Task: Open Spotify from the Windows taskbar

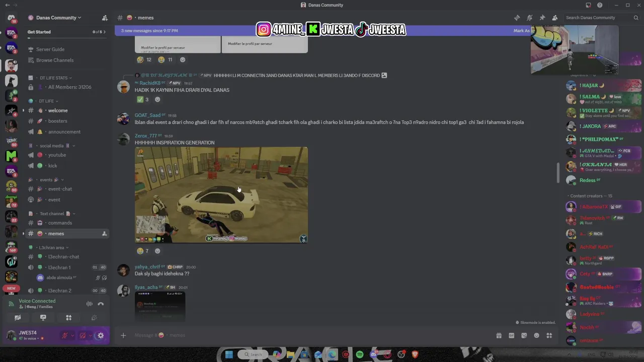Action: 360,354
